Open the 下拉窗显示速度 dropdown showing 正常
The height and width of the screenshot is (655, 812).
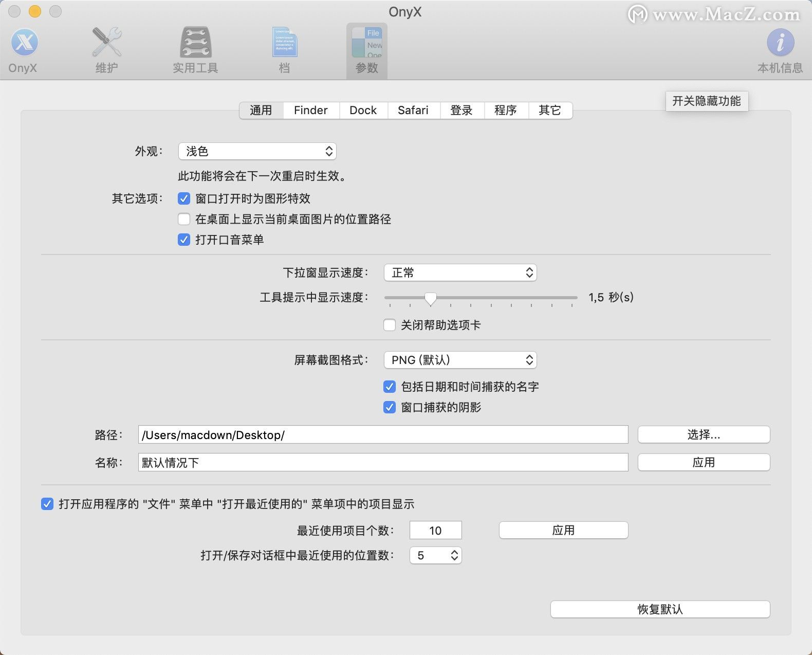point(460,272)
